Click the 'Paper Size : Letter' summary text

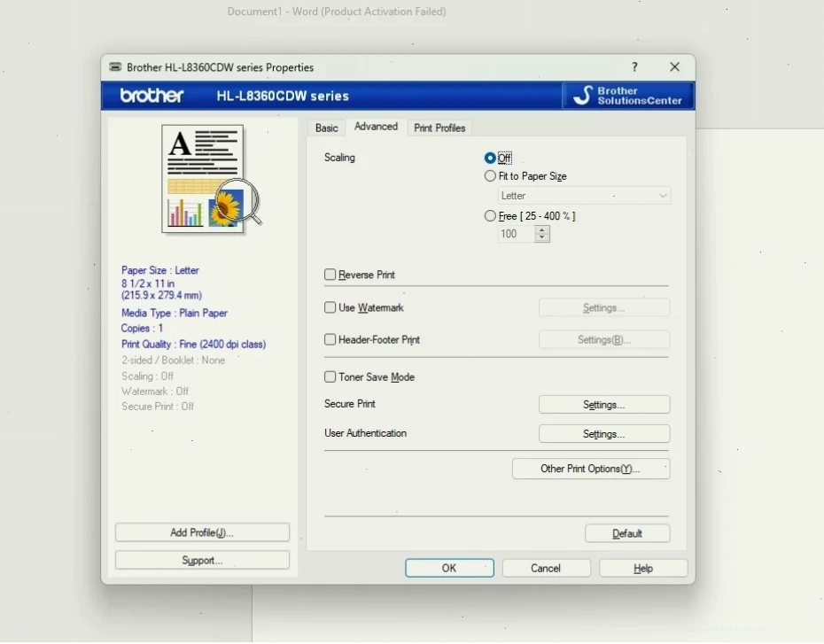point(160,270)
